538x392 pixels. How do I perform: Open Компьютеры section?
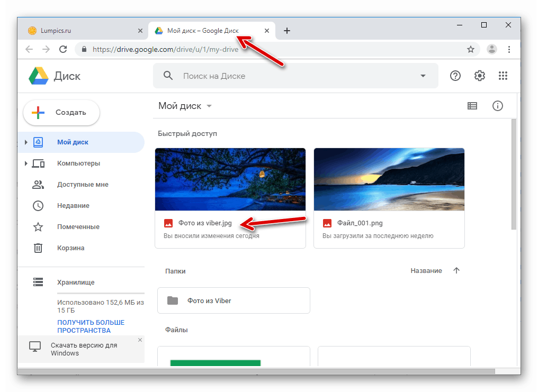78,163
